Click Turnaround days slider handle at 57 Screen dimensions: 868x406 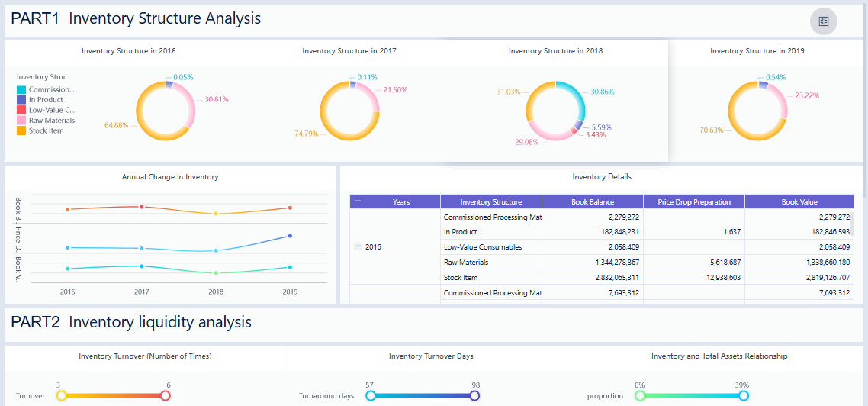(371, 395)
